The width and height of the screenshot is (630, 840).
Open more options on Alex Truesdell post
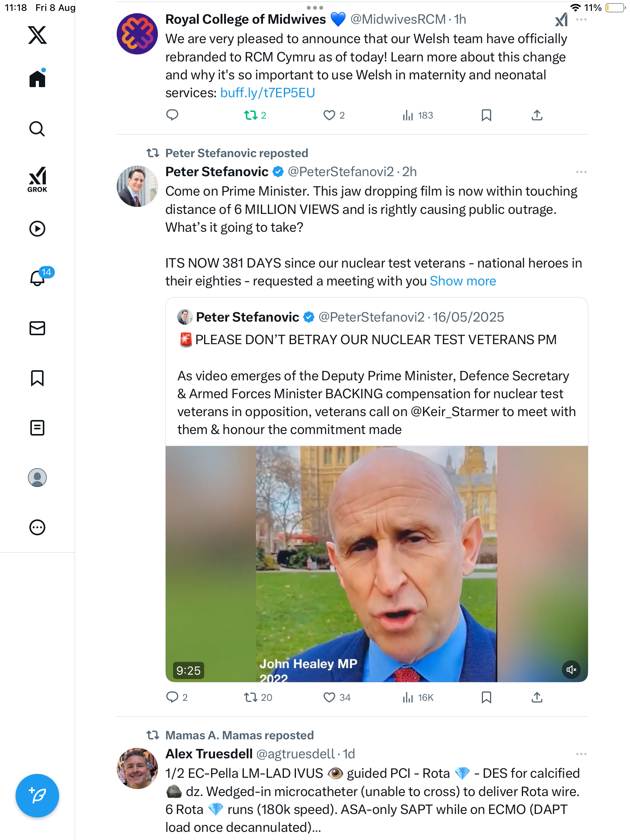pyautogui.click(x=581, y=754)
